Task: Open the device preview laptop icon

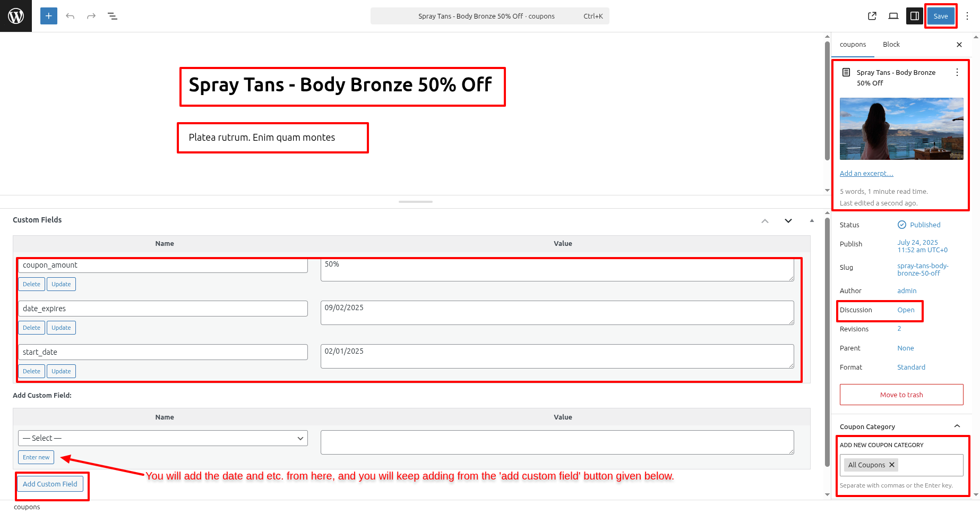Action: [893, 16]
